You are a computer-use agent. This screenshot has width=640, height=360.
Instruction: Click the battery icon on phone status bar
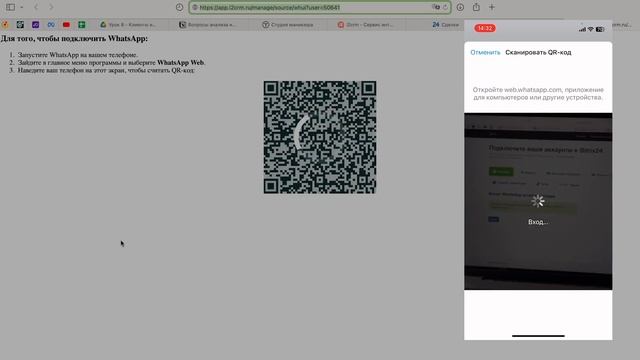point(600,29)
